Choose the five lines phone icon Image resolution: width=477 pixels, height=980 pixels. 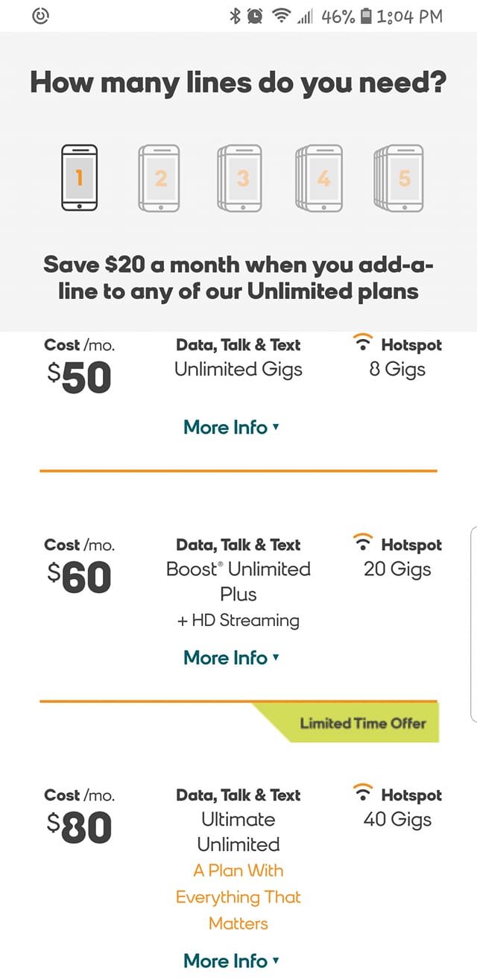click(x=400, y=177)
